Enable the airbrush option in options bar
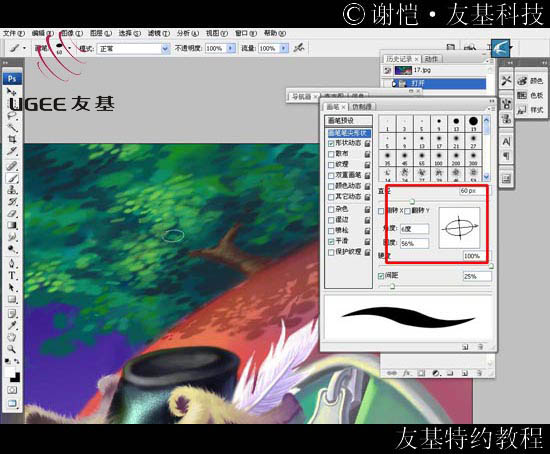The width and height of the screenshot is (550, 454). tap(299, 48)
